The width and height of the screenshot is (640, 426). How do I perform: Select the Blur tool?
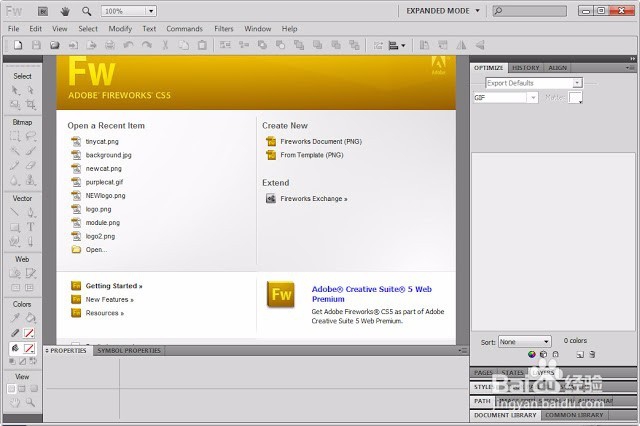coord(15,180)
